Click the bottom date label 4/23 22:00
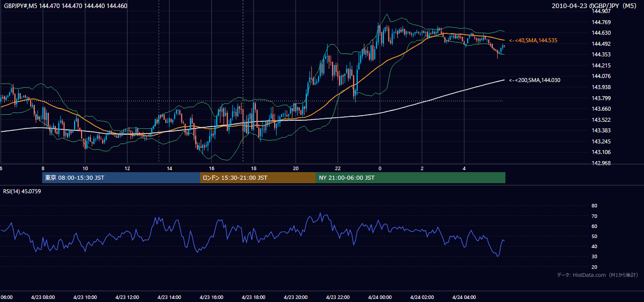This screenshot has height=302, width=644. point(338,297)
